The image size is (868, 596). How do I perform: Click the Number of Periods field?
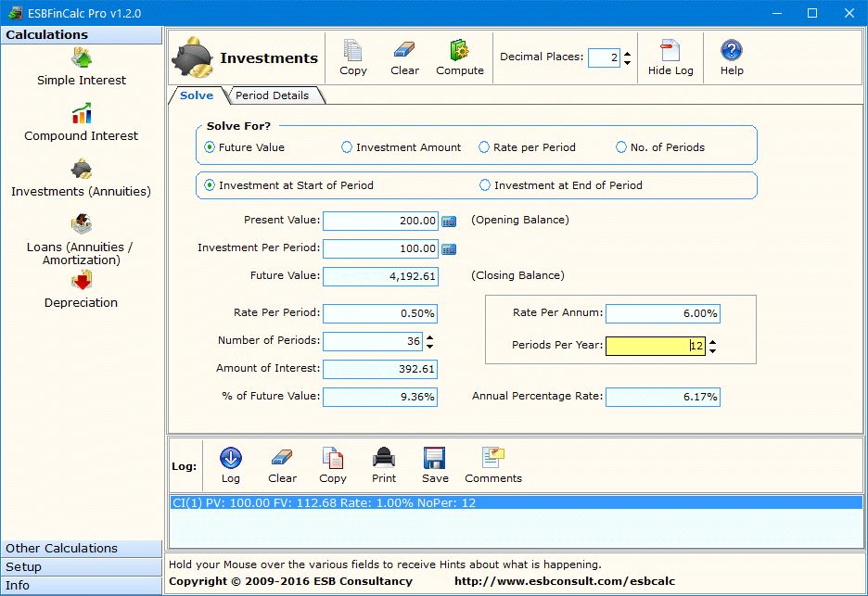pos(373,341)
